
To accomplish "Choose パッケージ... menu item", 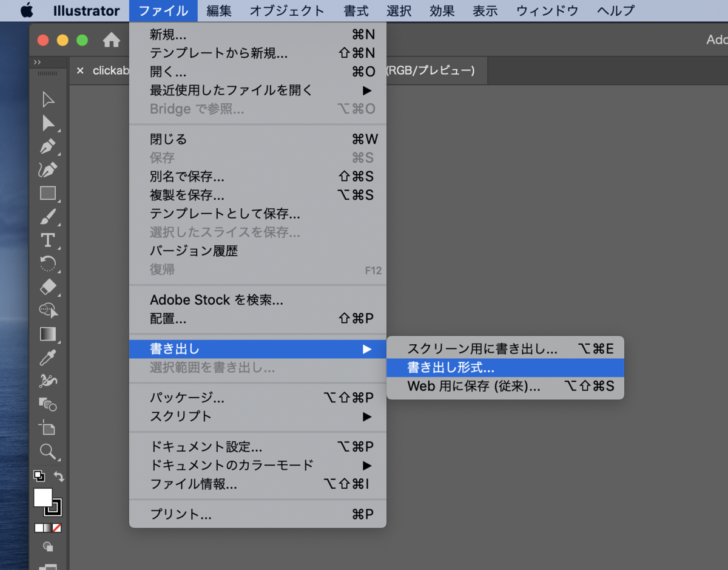I will (258, 398).
